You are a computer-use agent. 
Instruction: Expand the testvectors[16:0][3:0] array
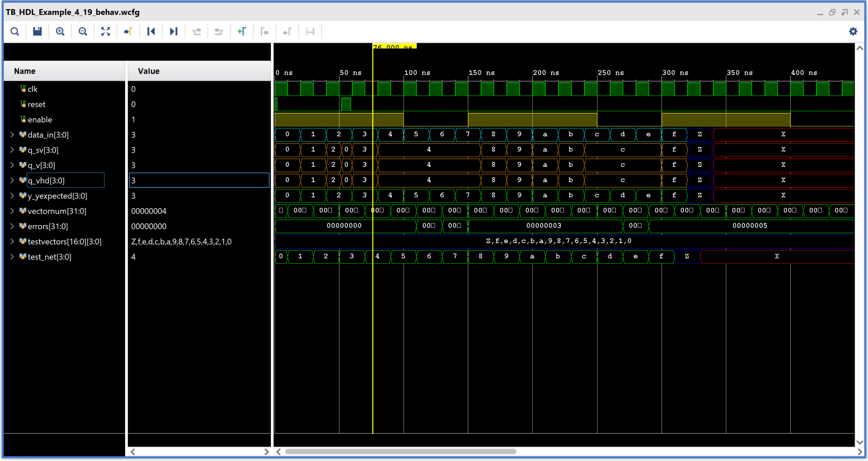point(12,241)
